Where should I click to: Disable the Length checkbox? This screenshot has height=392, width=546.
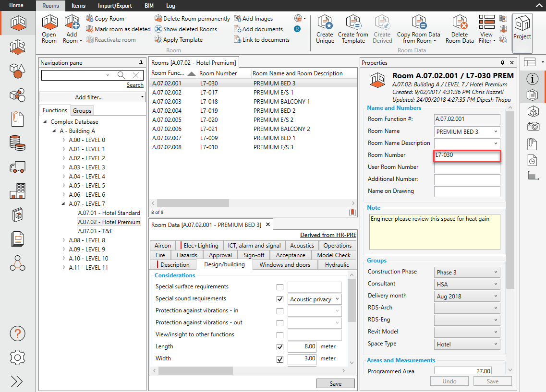(x=280, y=346)
